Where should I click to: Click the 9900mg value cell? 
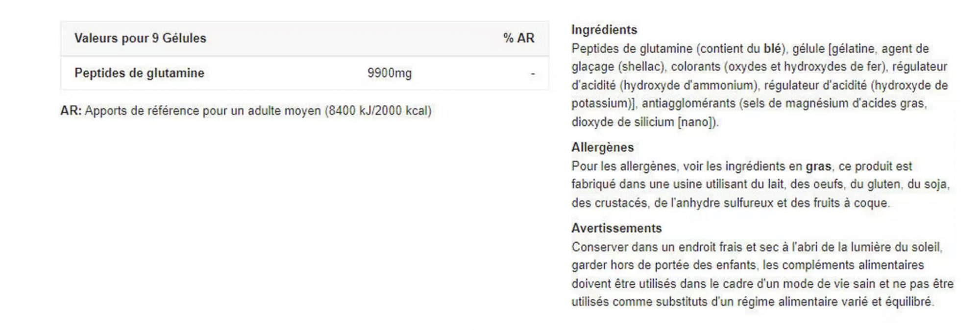click(x=390, y=73)
